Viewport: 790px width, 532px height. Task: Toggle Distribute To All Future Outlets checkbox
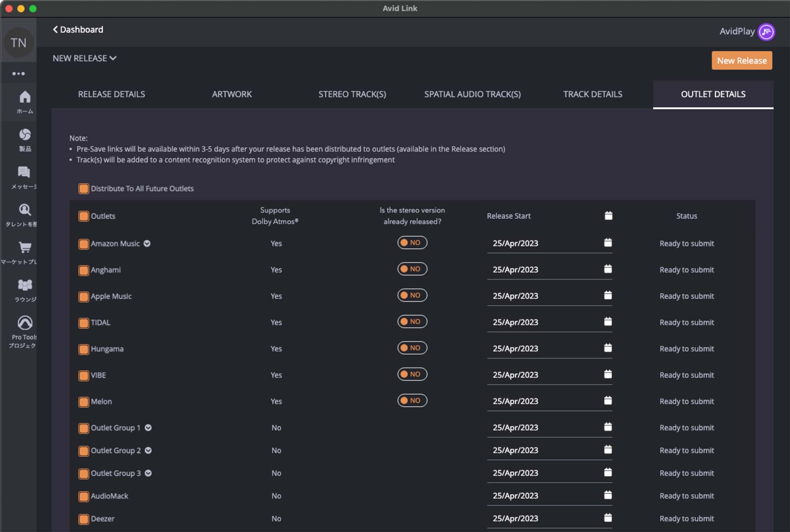pyautogui.click(x=84, y=189)
